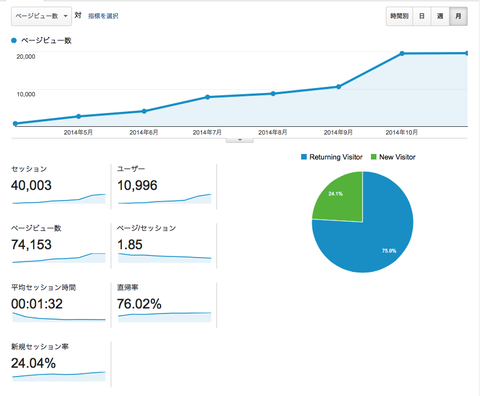This screenshot has height=396, width=480.
Task: Select the 月 interval button
Action: coord(458,16)
